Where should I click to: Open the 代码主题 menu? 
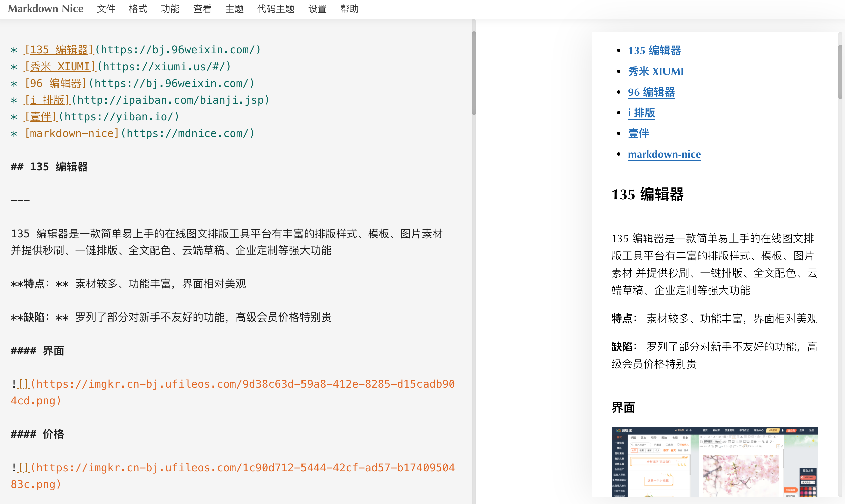click(x=276, y=9)
